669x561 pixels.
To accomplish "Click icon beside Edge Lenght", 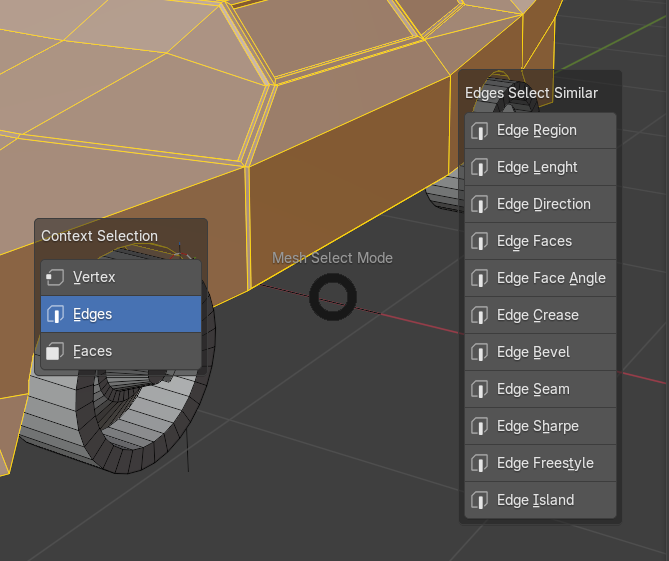I will [x=479, y=168].
